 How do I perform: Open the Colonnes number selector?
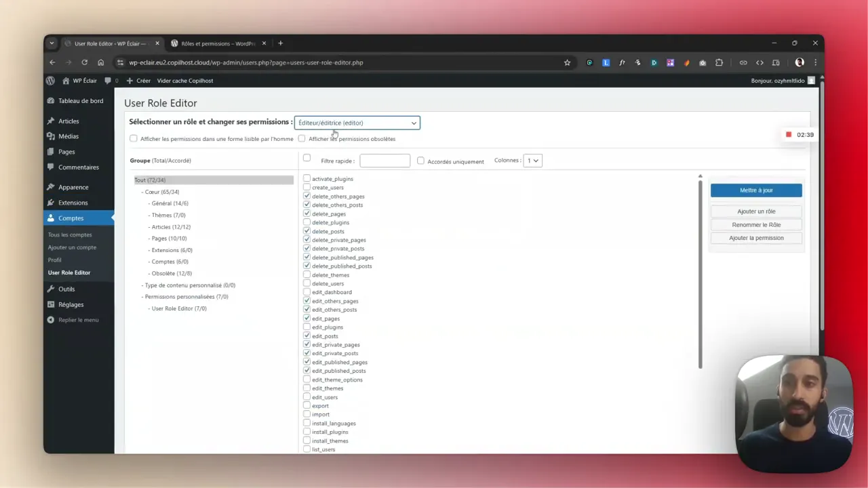coord(532,161)
